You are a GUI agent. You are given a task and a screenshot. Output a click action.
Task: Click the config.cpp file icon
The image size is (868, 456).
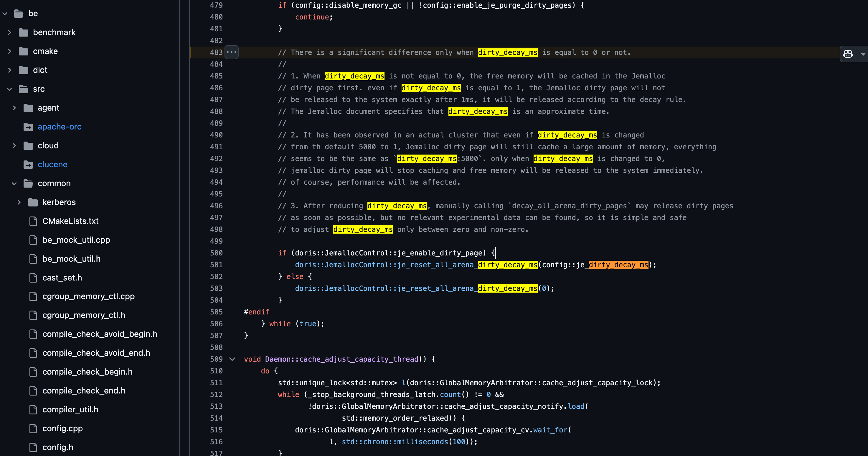coord(33,428)
